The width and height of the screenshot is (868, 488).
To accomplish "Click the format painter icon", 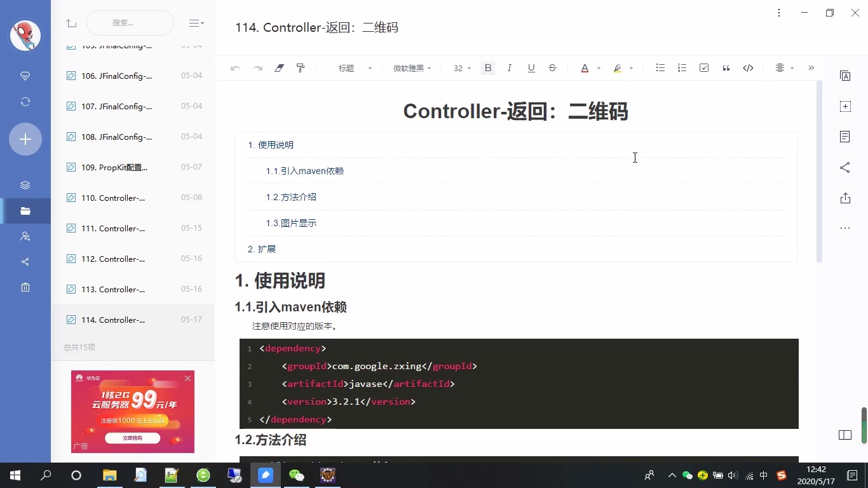I will point(300,67).
